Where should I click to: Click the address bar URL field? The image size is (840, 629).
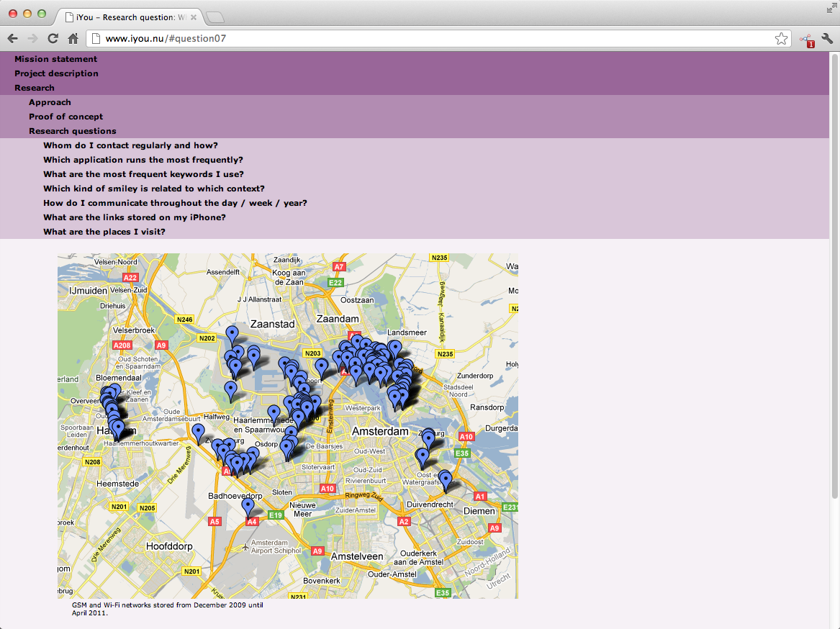(432, 39)
